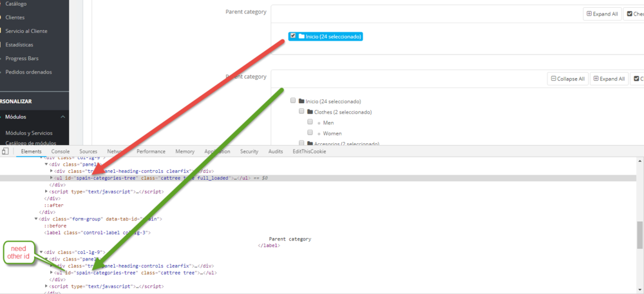Switch to the Sources tab

[88, 152]
